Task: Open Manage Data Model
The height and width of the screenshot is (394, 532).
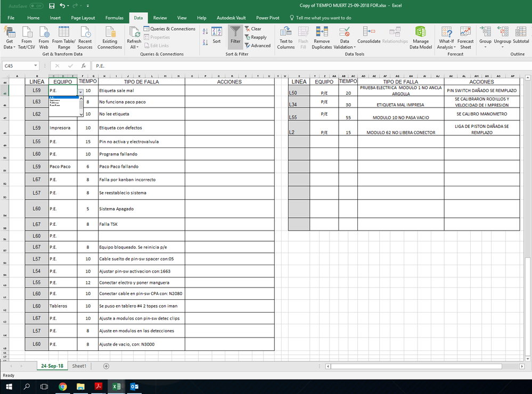Action: coord(421,38)
